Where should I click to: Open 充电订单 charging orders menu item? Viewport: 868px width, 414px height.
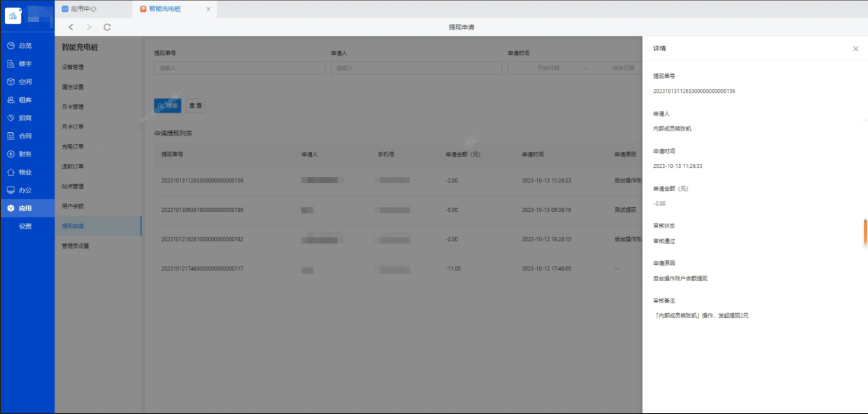coord(73,147)
